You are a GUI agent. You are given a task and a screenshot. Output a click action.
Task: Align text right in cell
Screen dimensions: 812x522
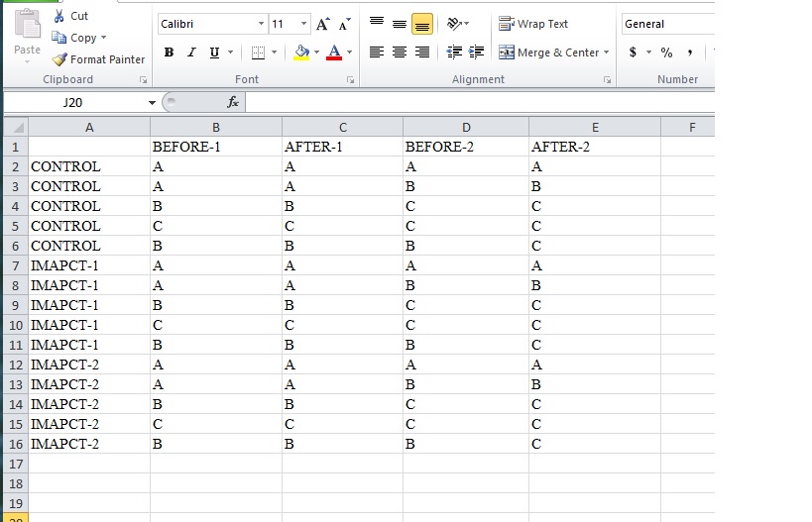[422, 52]
